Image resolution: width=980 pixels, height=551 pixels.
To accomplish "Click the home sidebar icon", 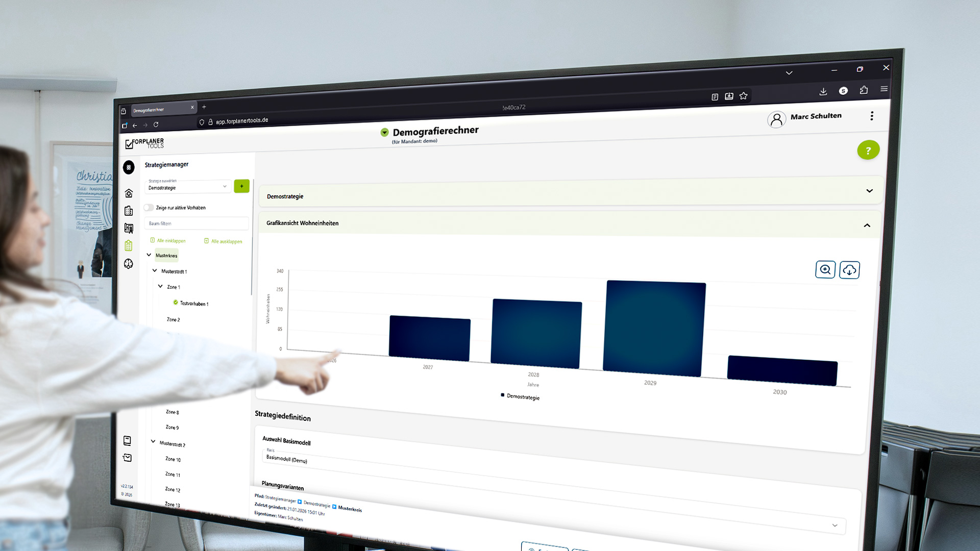I will click(x=129, y=193).
